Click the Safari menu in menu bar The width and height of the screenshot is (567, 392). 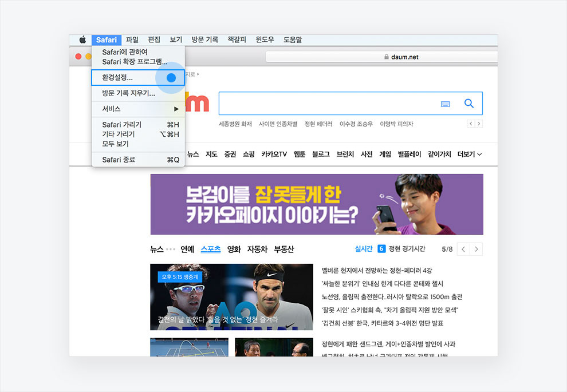(107, 39)
